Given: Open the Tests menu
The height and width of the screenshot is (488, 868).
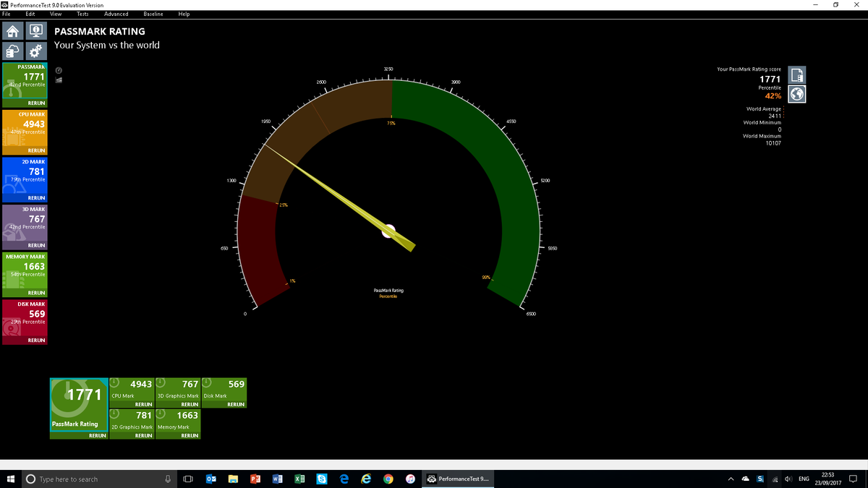Looking at the screenshot, I should coord(82,14).
